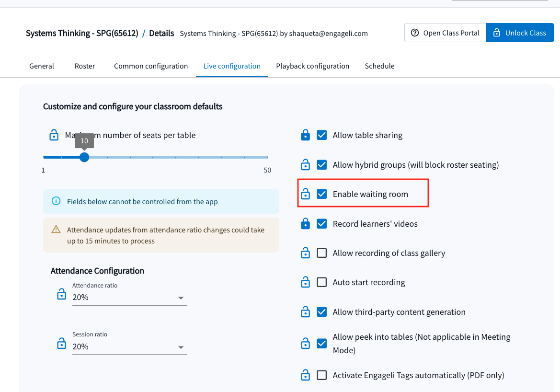Image resolution: width=560 pixels, height=392 pixels.
Task: Click warning triangle icon in attendance notice
Action: [56, 230]
